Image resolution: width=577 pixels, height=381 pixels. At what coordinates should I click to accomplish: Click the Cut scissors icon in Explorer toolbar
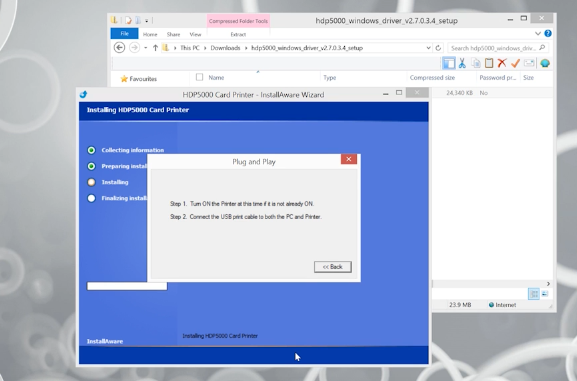coord(462,63)
